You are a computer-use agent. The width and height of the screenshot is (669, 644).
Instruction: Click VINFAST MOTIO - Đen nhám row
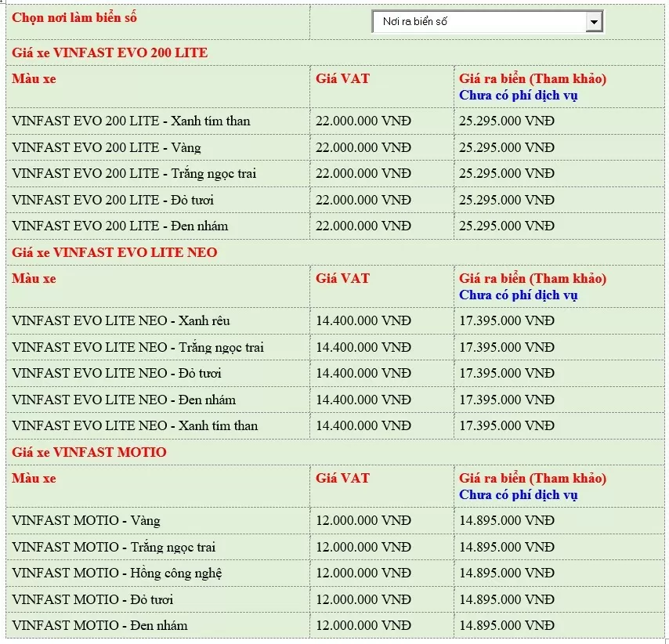pyautogui.click(x=99, y=625)
